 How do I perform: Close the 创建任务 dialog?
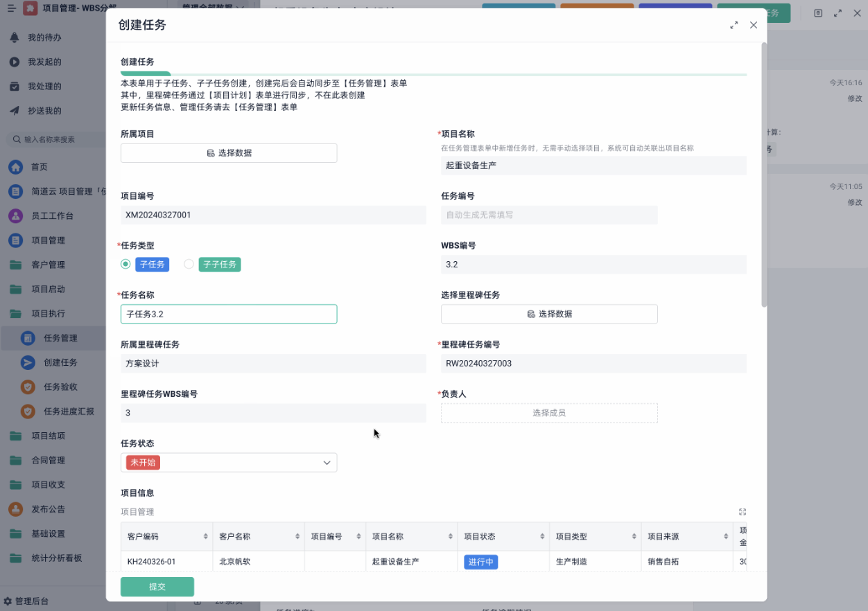tap(754, 25)
